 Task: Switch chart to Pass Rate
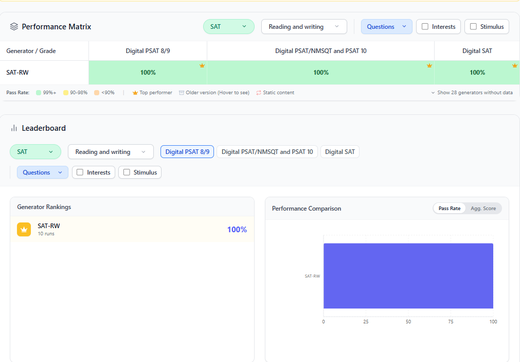[449, 208]
